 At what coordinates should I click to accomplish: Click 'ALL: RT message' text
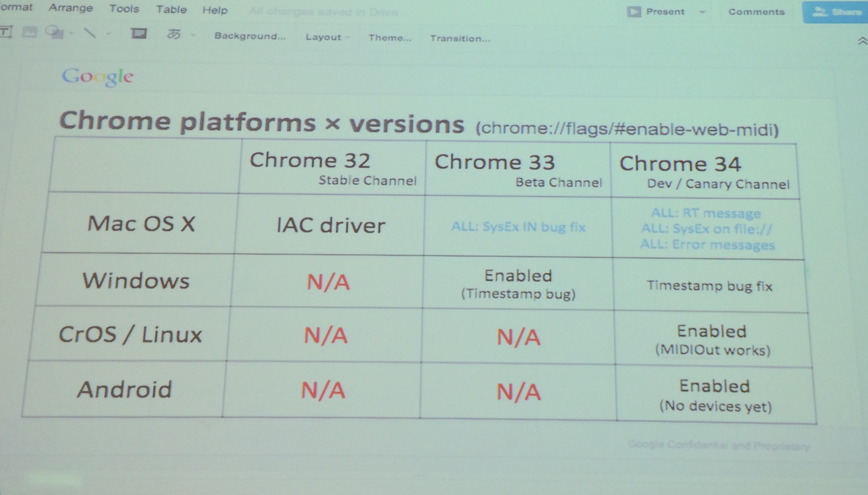click(x=706, y=213)
